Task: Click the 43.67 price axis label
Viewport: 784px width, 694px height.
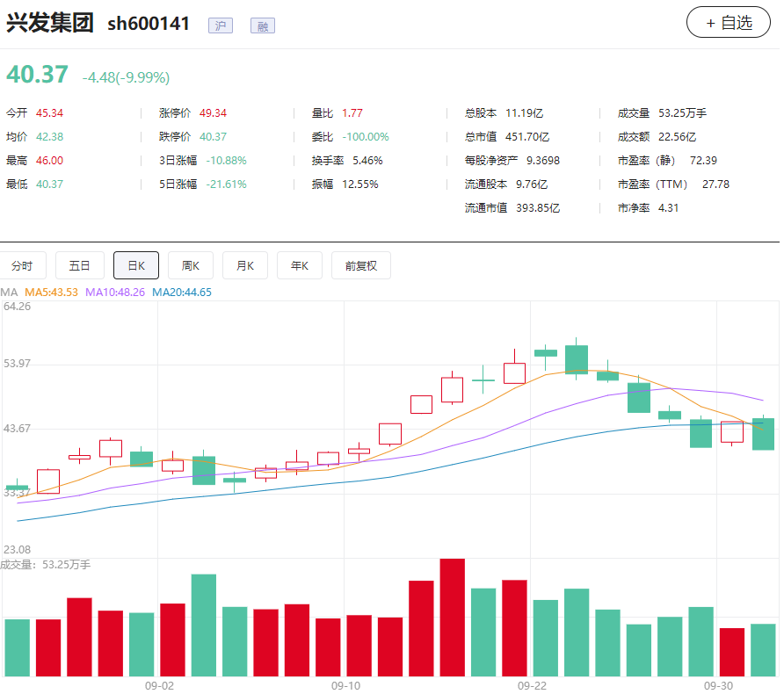Action: [x=17, y=428]
